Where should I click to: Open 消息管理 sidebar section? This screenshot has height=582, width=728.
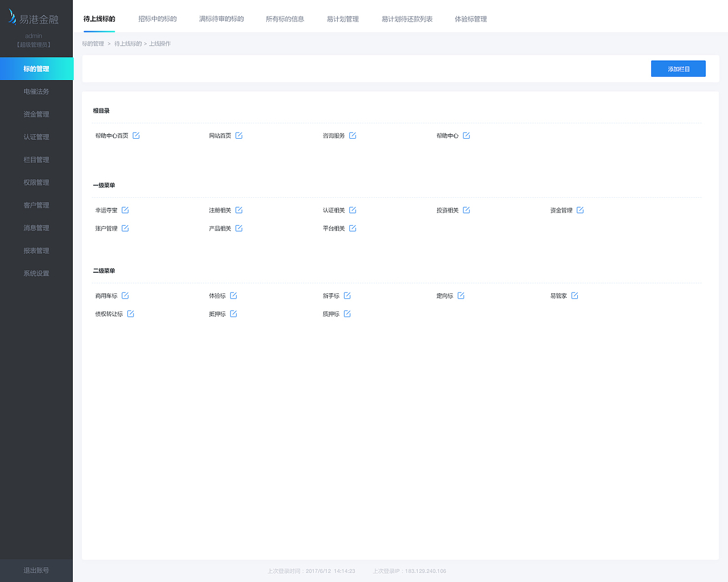[x=36, y=228]
